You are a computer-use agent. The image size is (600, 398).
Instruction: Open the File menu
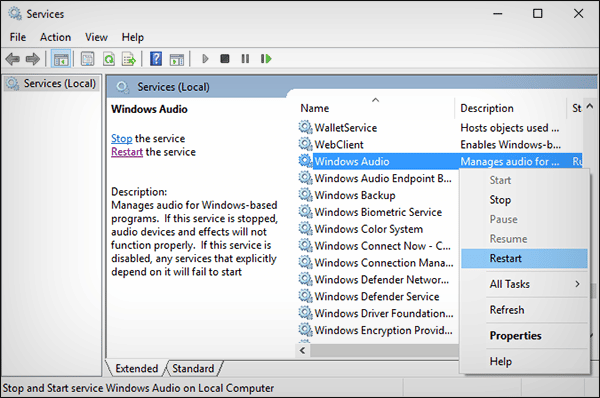point(18,37)
